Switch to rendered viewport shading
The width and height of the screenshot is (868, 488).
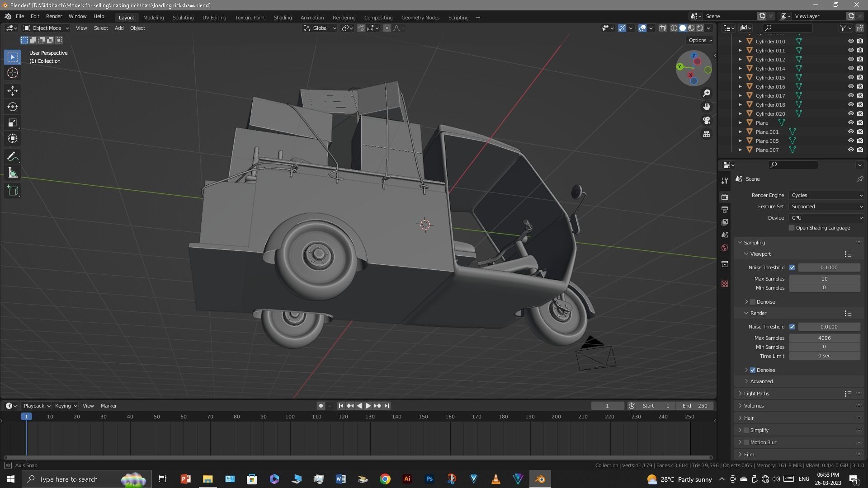pos(700,28)
